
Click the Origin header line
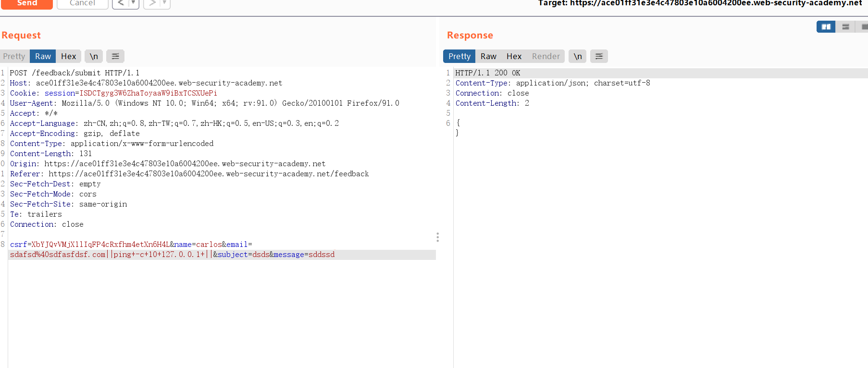click(168, 164)
